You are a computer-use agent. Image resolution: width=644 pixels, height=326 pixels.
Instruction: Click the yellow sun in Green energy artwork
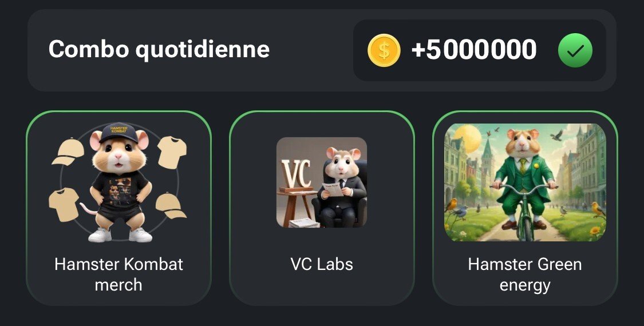(467, 137)
